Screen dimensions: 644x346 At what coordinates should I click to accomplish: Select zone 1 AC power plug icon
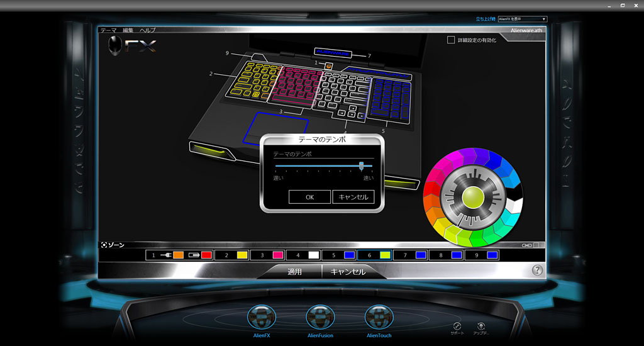166,255
